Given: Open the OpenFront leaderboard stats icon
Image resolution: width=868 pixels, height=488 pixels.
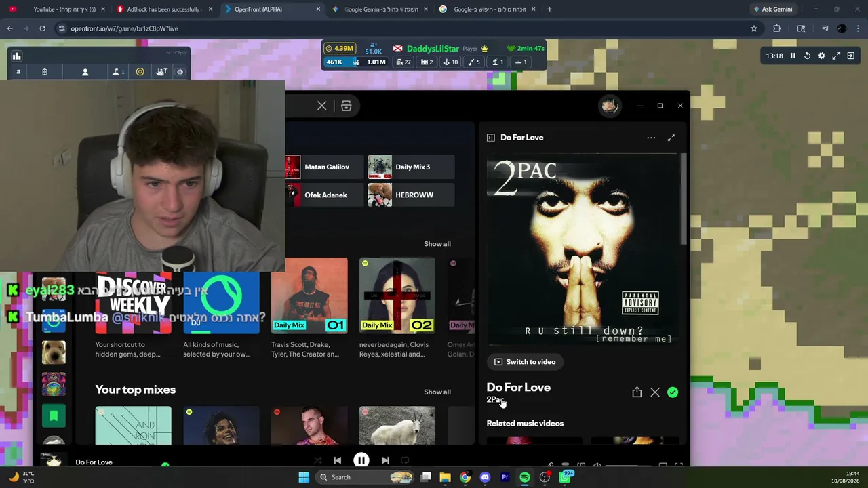Looking at the screenshot, I should pos(16,56).
